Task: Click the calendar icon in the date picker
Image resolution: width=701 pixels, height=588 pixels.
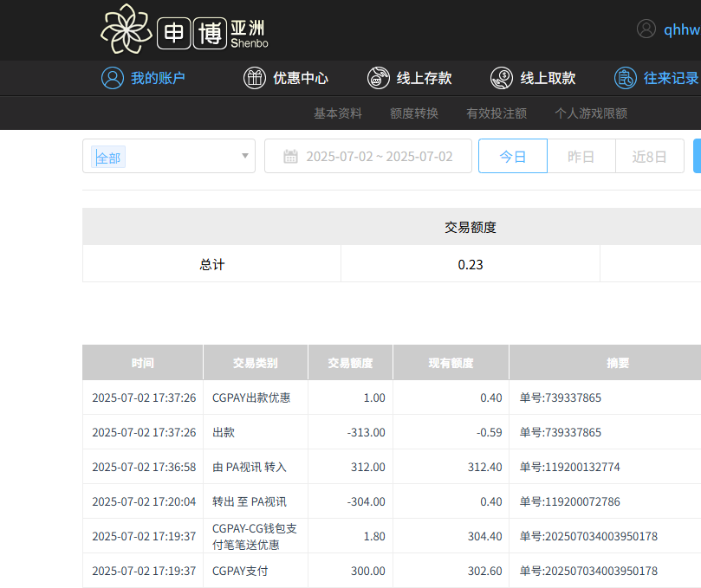Action: coord(292,156)
